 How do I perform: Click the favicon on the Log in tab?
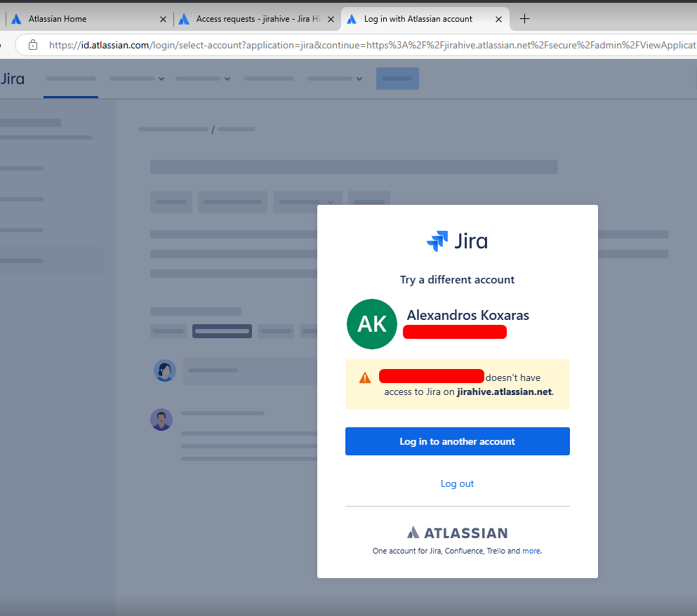352,19
